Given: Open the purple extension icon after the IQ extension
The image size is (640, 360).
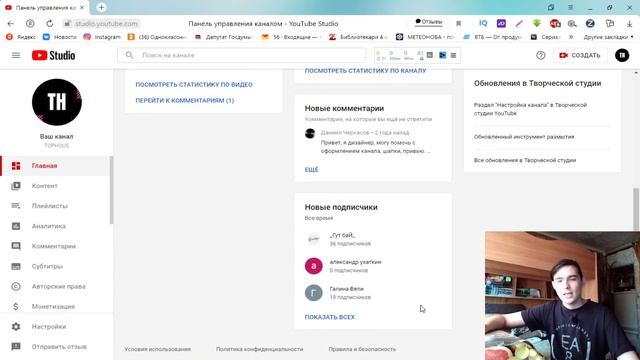Looking at the screenshot, I should (501, 23).
